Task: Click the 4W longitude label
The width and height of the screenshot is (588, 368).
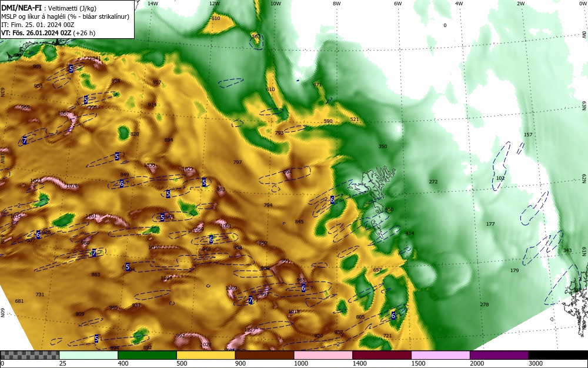Action: coord(459,4)
